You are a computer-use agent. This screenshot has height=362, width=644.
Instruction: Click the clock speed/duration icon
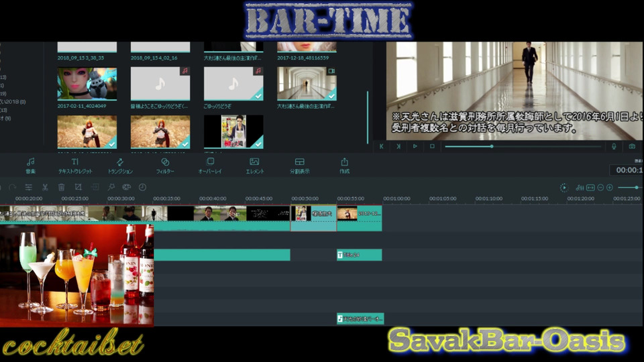(142, 187)
